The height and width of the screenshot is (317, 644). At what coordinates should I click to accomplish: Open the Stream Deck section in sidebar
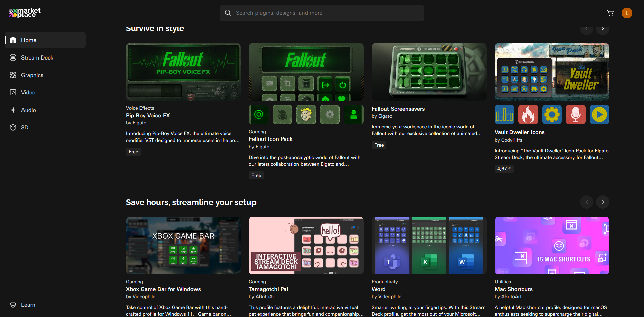click(37, 57)
